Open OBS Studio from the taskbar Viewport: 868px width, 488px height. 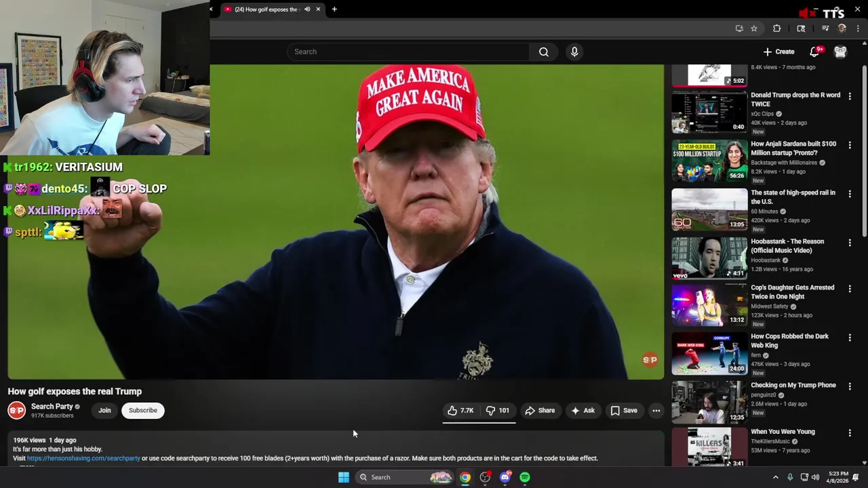click(x=485, y=477)
